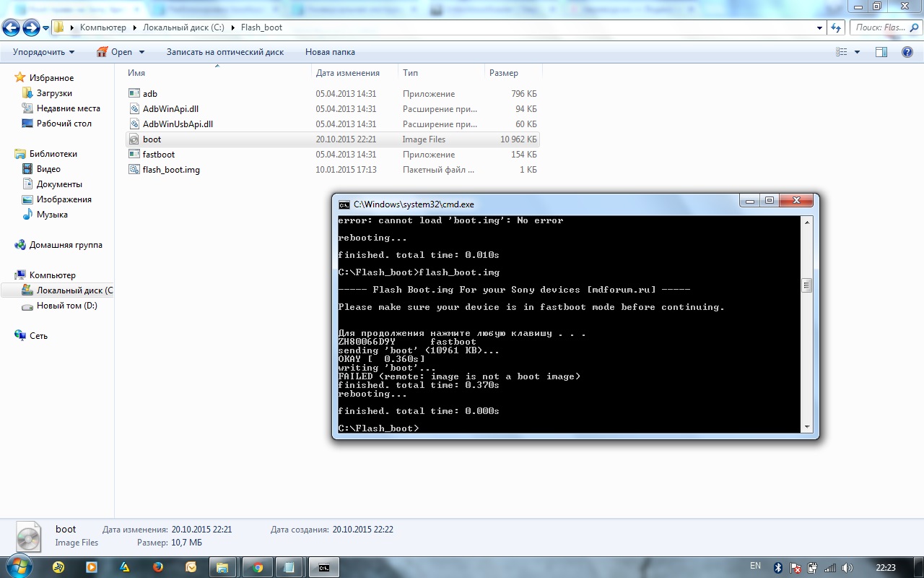The image size is (924, 578).
Task: Open the Упорядочить dropdown menu
Action: tap(43, 52)
